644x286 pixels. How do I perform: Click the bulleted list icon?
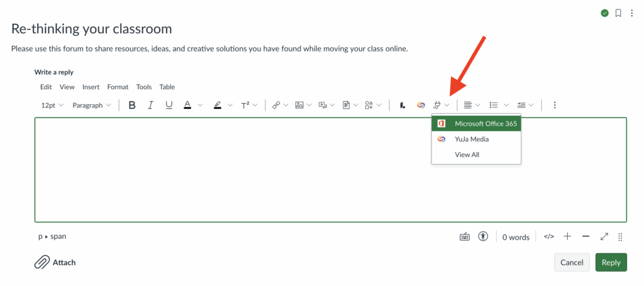[x=494, y=106]
